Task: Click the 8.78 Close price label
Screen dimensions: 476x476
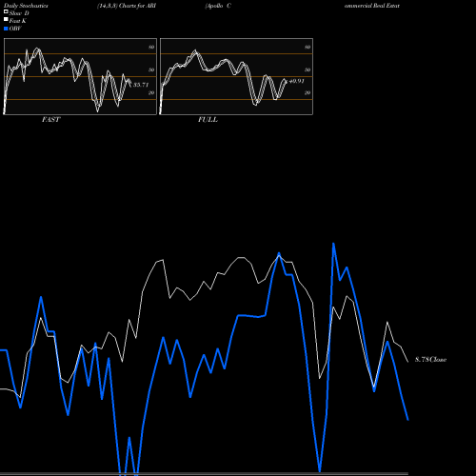Action: [431, 360]
